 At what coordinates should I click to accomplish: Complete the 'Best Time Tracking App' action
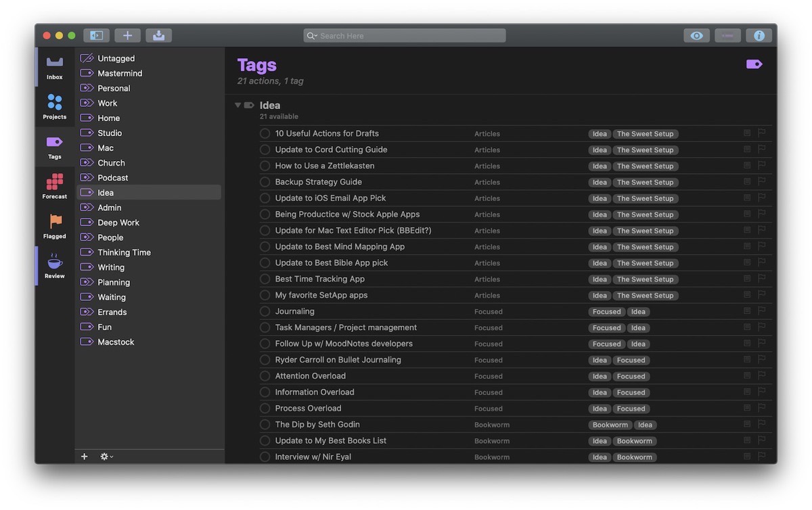pyautogui.click(x=265, y=279)
